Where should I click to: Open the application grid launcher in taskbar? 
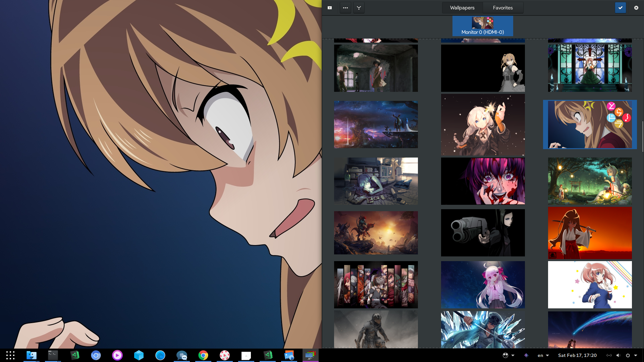click(x=10, y=355)
